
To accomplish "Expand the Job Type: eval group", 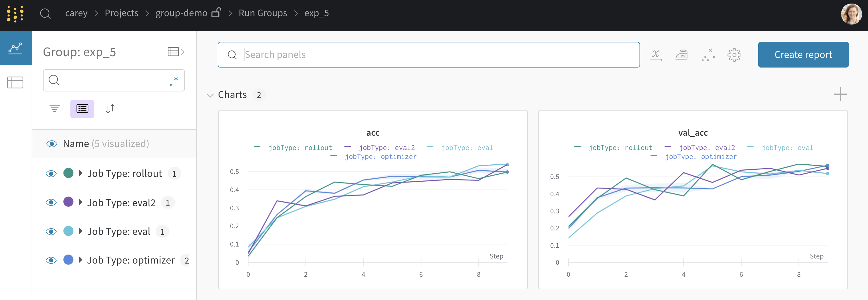I will click(81, 231).
